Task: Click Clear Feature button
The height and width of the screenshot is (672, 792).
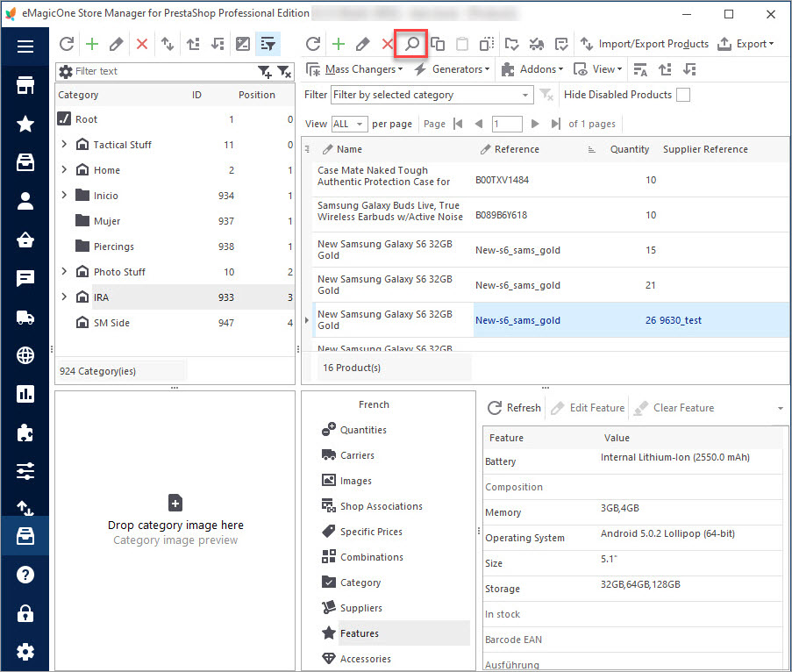Action: point(674,408)
